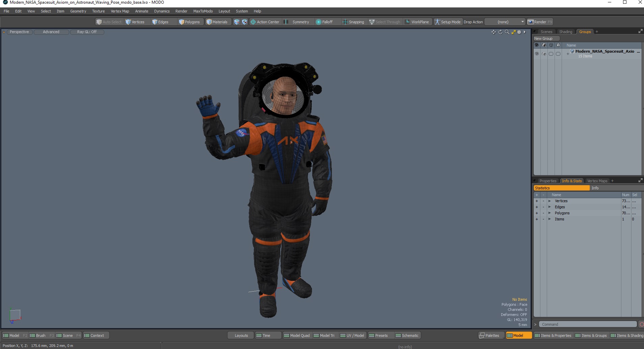Open the Properties tab
The image size is (644, 349).
(x=547, y=181)
